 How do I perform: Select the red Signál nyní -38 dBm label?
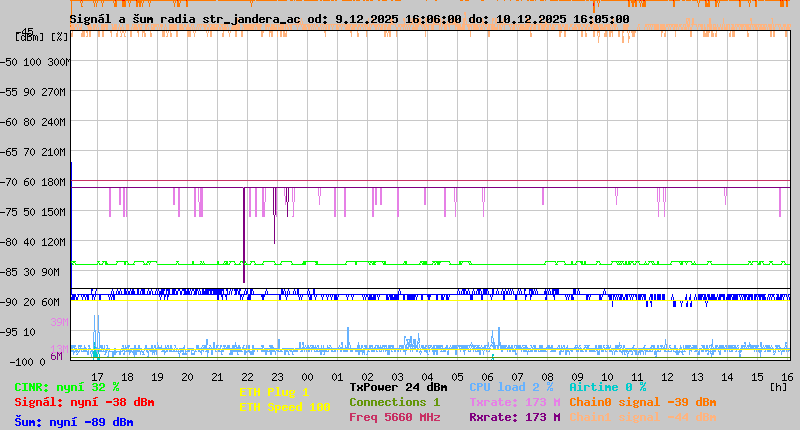[84, 402]
